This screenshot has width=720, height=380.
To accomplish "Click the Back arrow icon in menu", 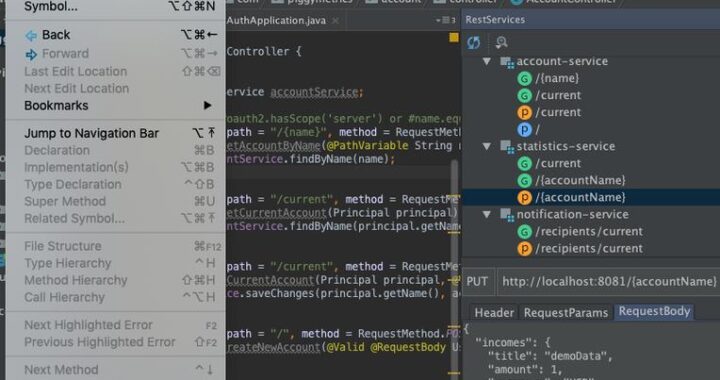I will tap(31, 35).
